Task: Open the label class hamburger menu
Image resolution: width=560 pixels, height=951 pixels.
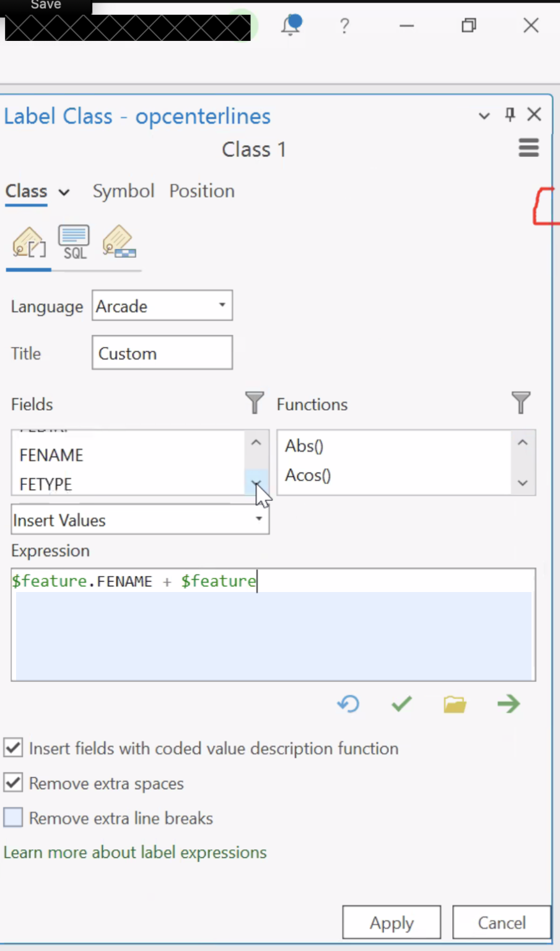Action: 528,148
